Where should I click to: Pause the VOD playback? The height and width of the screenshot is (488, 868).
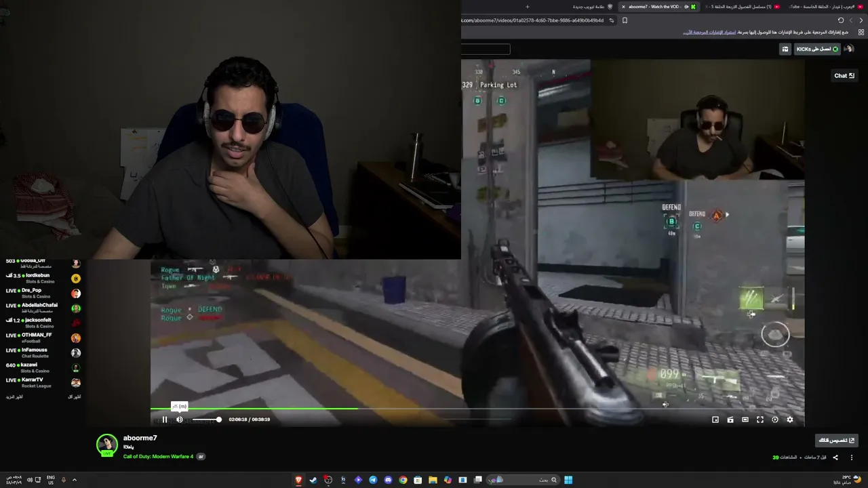click(x=164, y=420)
